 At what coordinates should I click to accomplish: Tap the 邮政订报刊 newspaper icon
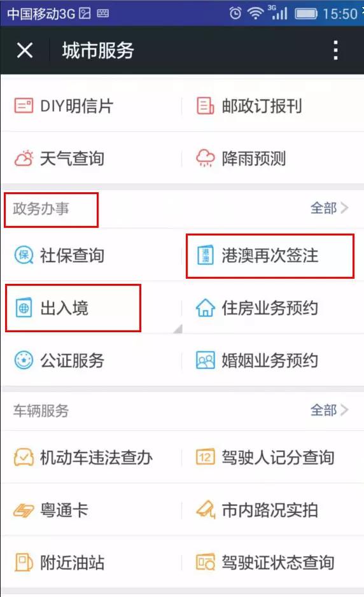click(x=205, y=106)
